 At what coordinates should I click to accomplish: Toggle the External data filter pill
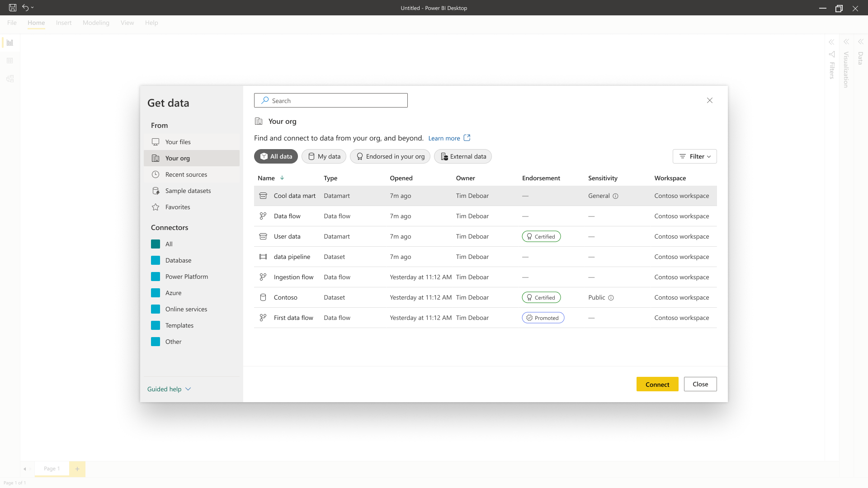click(x=463, y=156)
